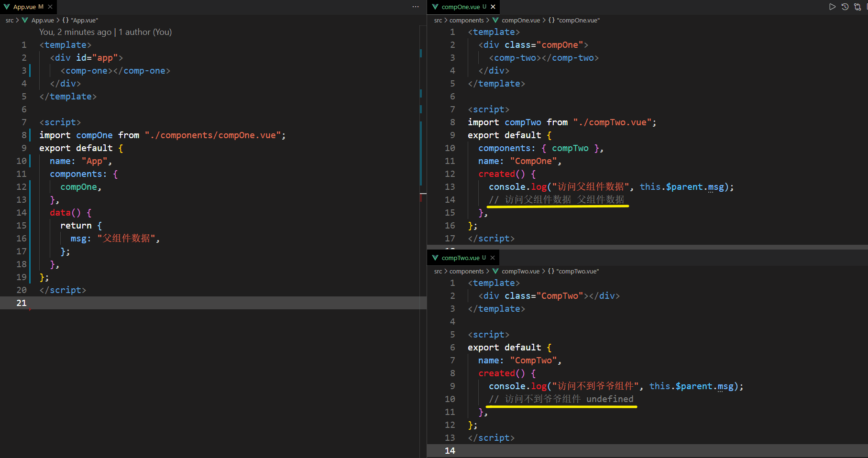Click compOne, on line 12 of App.vue

click(x=81, y=187)
